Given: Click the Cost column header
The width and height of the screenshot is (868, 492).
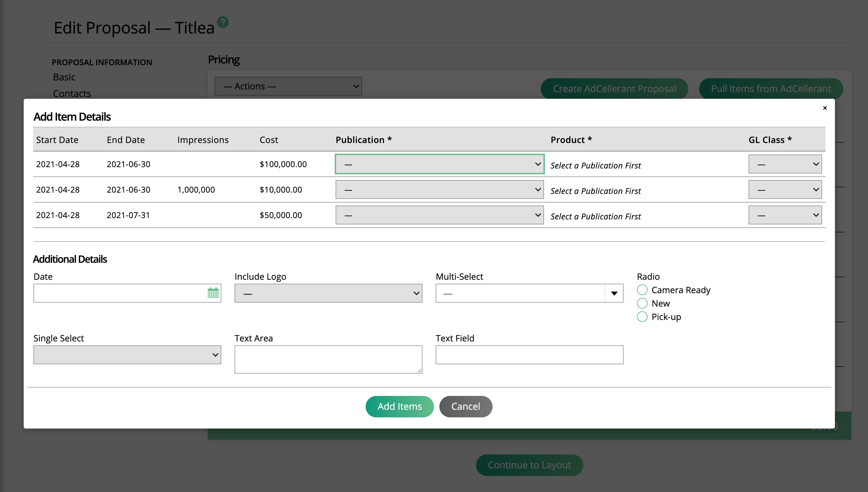Looking at the screenshot, I should pyautogui.click(x=269, y=140).
